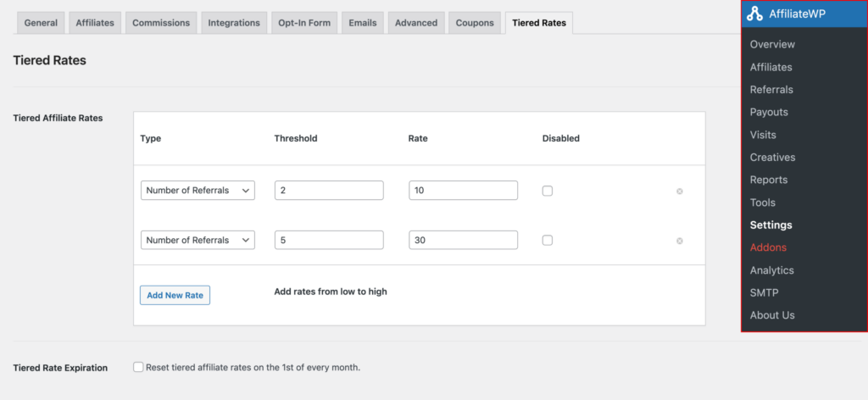
Task: Click the 'Add rates from low to high' note
Action: (331, 292)
